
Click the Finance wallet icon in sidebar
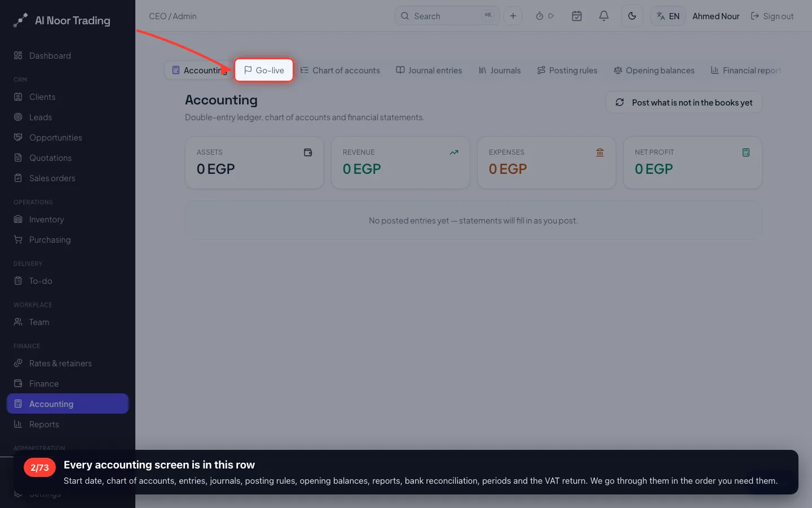18,383
